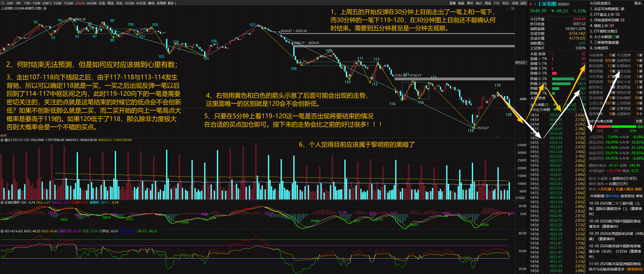Open the 事件会议 market data tab

612,196
